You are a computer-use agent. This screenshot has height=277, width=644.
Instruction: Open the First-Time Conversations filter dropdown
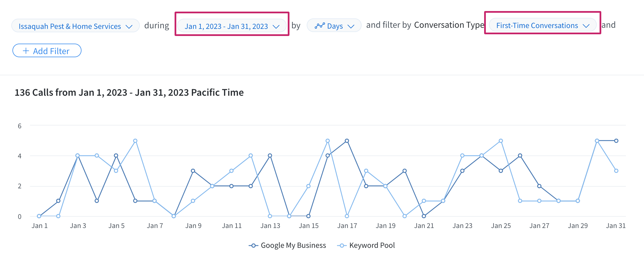[x=542, y=25]
